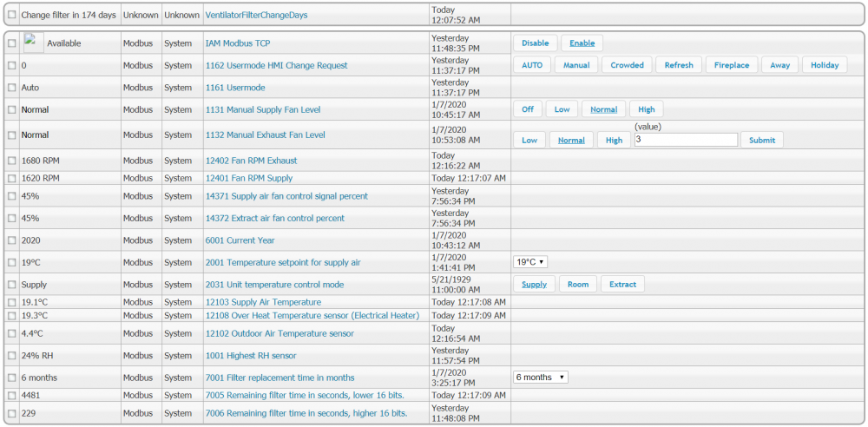Check the box for VentilatorFilterChangeDays row

click(12, 15)
